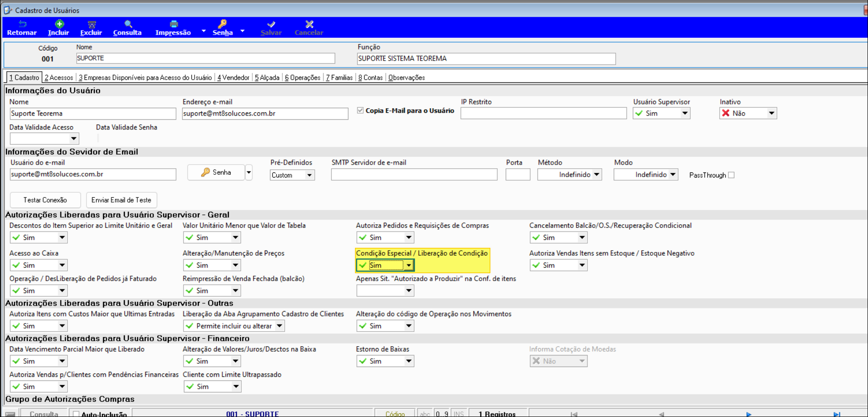The height and width of the screenshot is (417, 868).
Task: Click the Impressão printer icon
Action: 174,24
